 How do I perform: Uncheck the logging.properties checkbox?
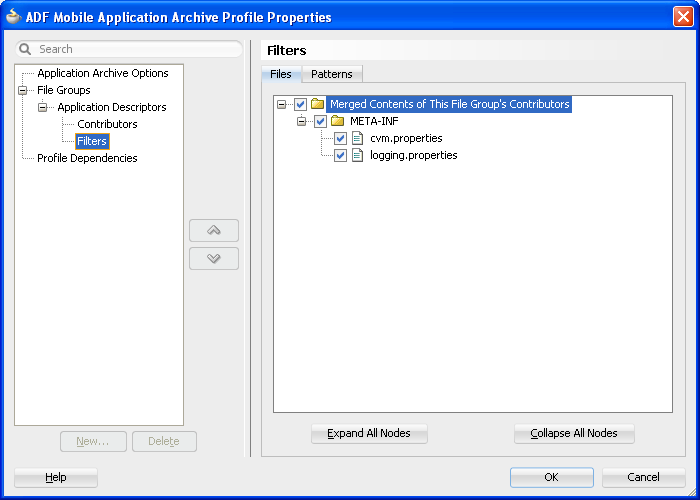coord(340,155)
